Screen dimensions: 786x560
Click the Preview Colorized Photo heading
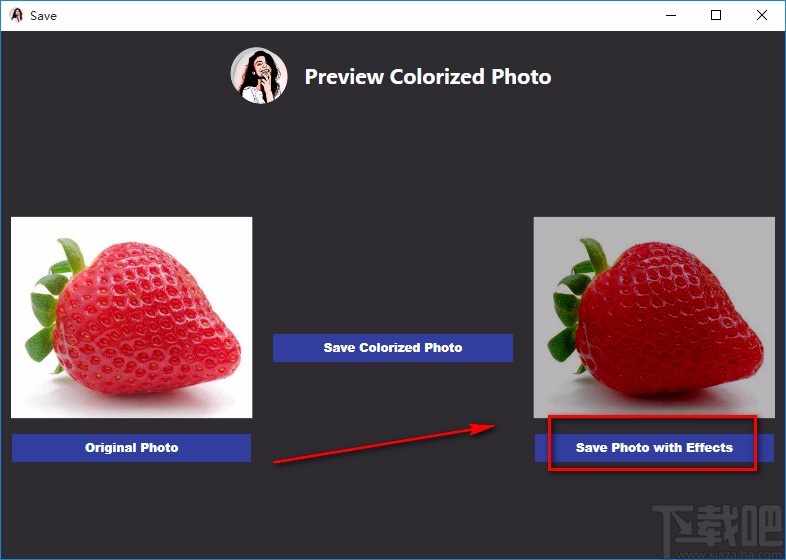[x=427, y=77]
